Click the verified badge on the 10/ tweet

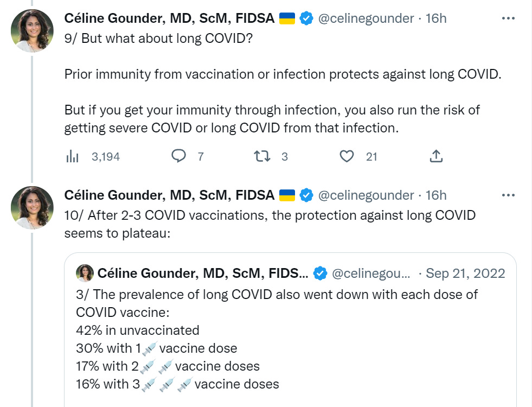[306, 195]
